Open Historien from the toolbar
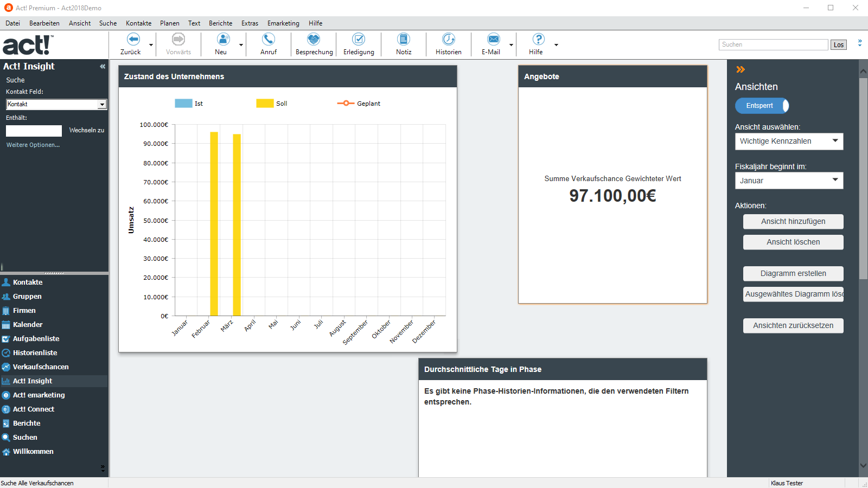 click(x=449, y=40)
